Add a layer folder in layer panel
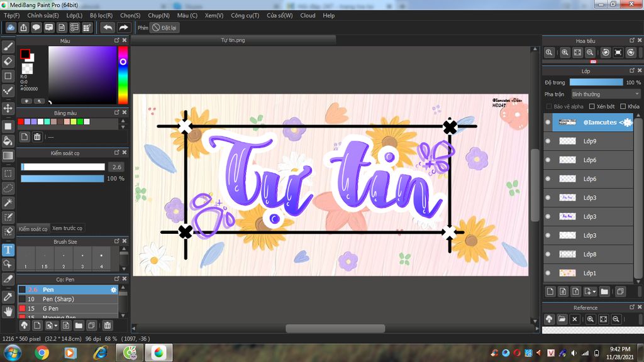Viewport: 644px width, 362px height. point(604,292)
